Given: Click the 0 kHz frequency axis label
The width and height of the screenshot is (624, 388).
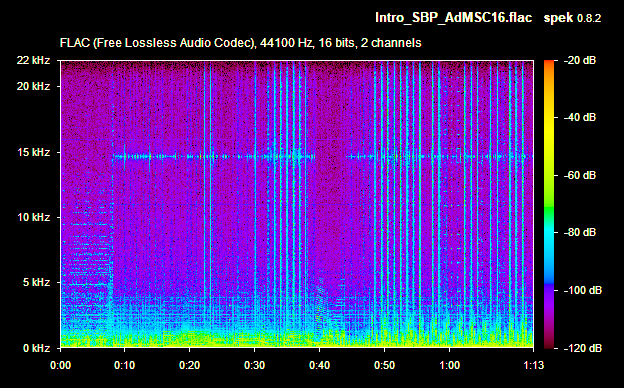Looking at the screenshot, I should (36, 348).
